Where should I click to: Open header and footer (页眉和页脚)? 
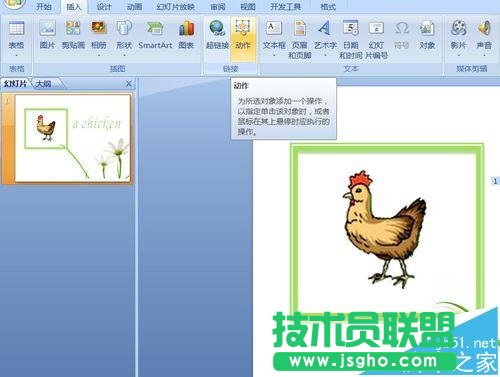click(x=300, y=39)
